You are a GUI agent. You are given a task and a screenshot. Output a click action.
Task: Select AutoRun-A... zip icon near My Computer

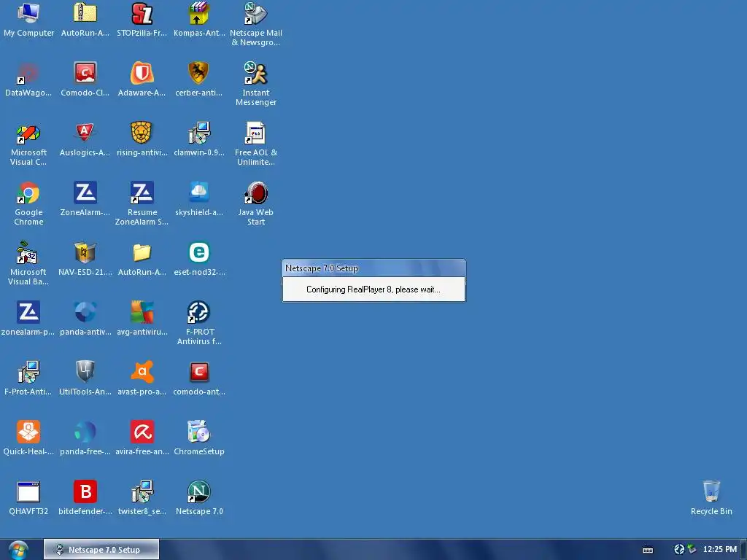pyautogui.click(x=85, y=13)
